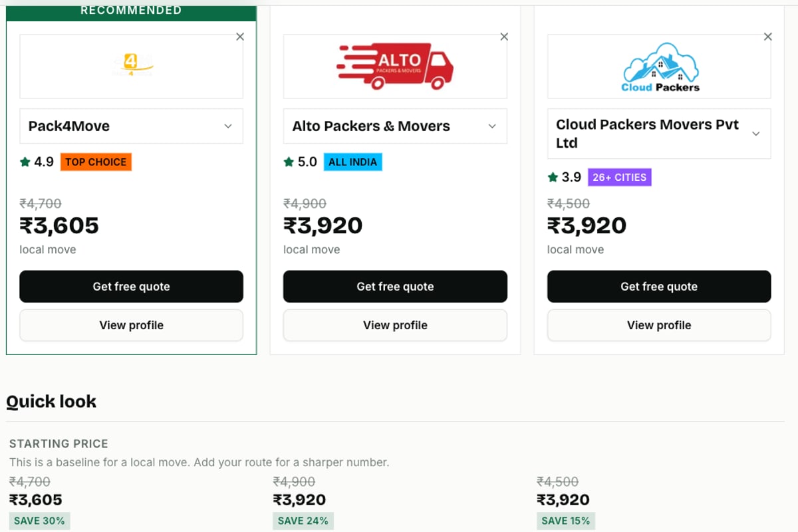The image size is (798, 532).
Task: Open Cloud Packers Movers Pvt Ltd dropdown
Action: pyautogui.click(x=660, y=134)
